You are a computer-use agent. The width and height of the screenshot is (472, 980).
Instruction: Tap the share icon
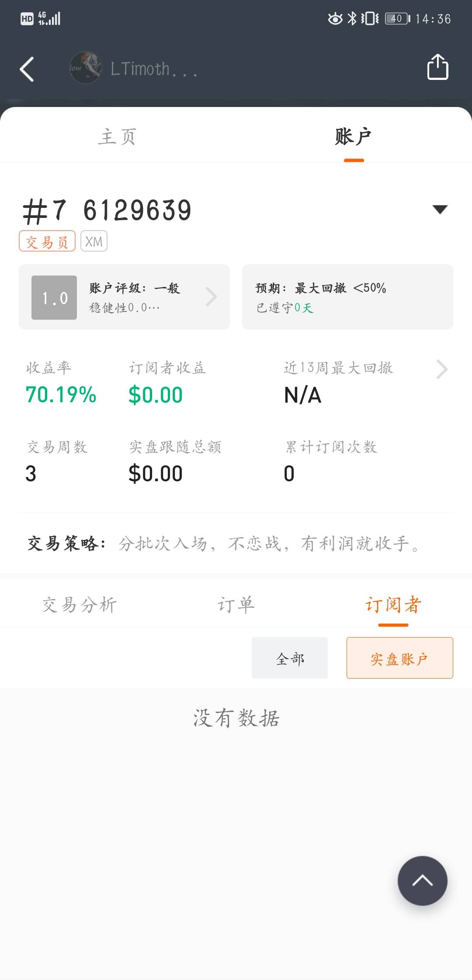437,67
